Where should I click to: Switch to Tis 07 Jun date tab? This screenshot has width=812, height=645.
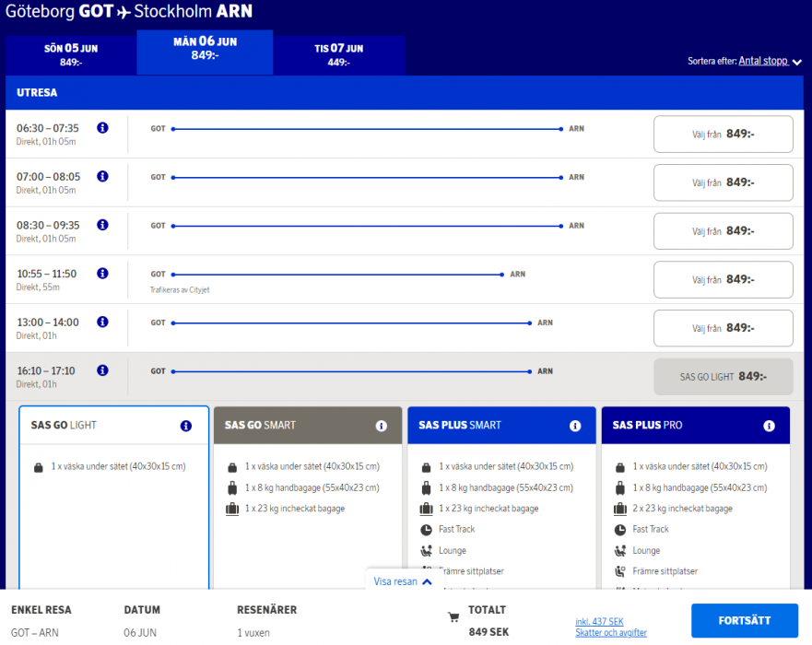tap(338, 55)
